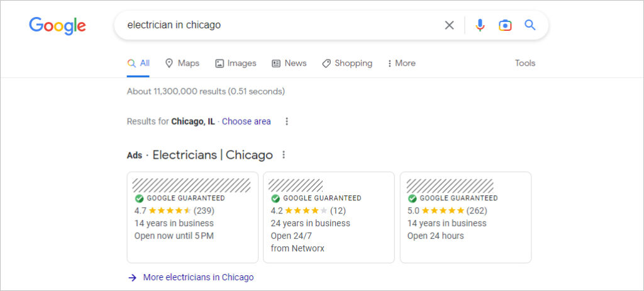This screenshot has width=644, height=291.
Task: Click the arrow icon before More electricians
Action: pyautogui.click(x=132, y=277)
